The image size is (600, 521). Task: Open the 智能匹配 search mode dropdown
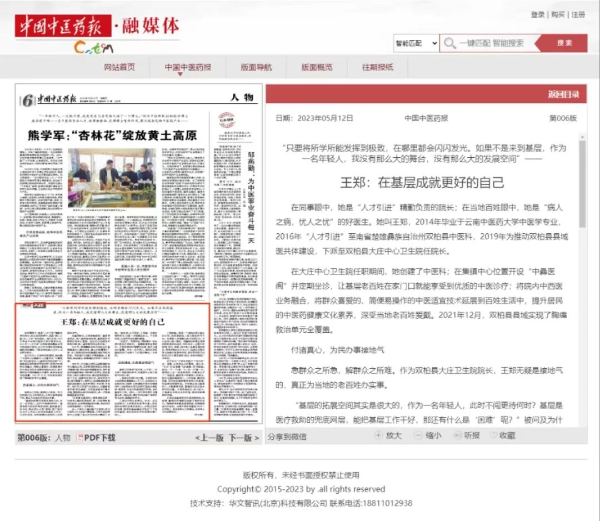pyautogui.click(x=415, y=44)
